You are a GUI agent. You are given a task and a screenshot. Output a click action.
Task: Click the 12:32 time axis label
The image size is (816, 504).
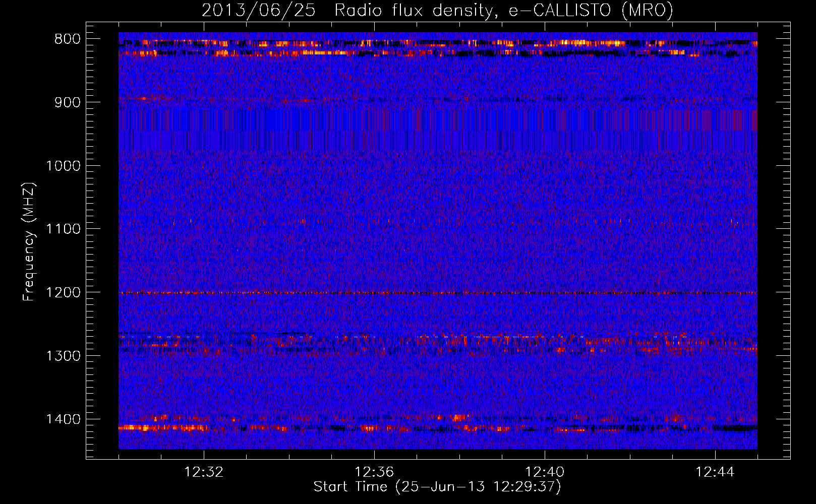pos(204,472)
